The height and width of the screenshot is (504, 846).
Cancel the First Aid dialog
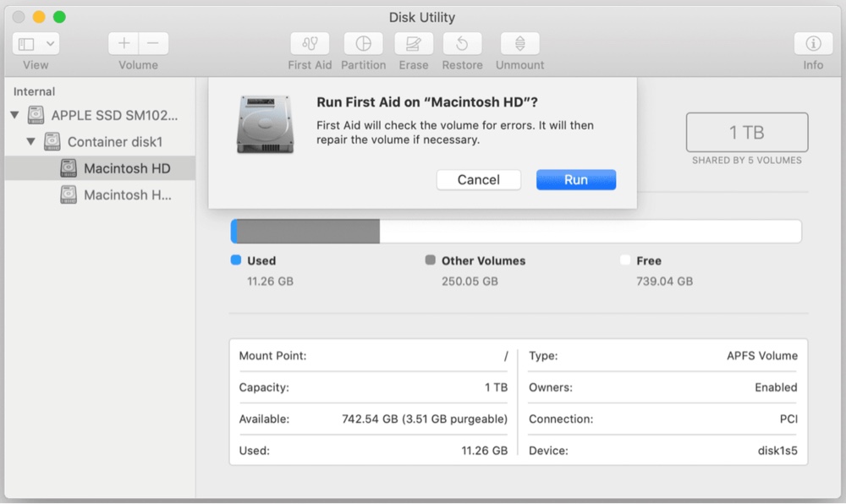478,179
